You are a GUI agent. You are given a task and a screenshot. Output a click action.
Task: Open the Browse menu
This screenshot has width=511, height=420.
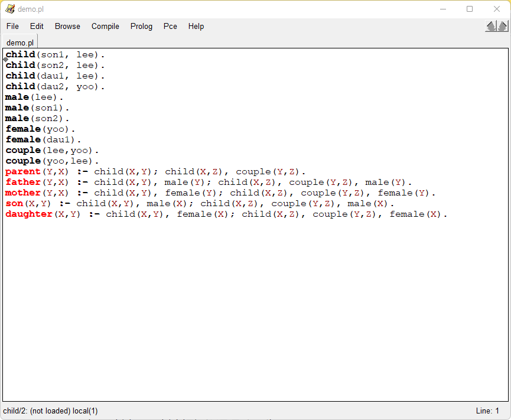tap(67, 27)
